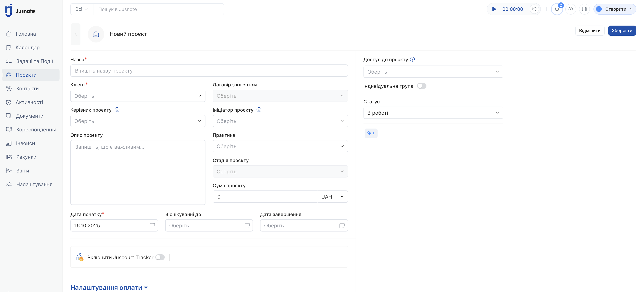Click the Зберегти button
The image size is (644, 292).
[x=622, y=31]
